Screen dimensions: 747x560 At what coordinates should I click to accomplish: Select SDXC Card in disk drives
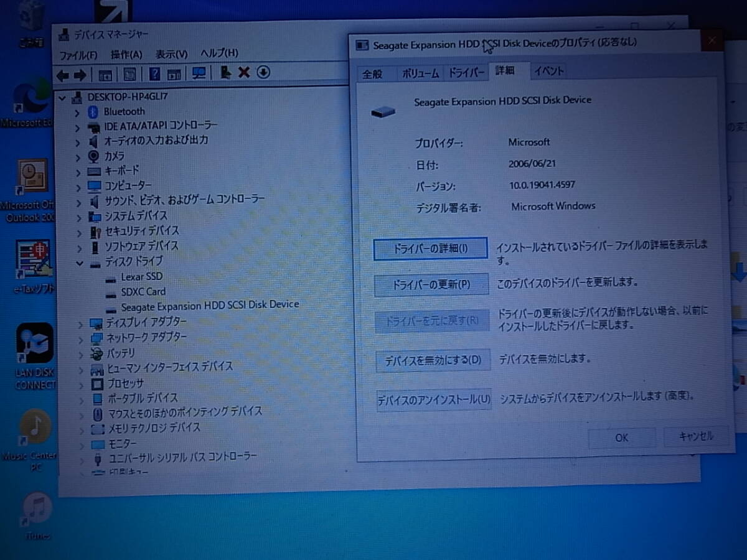click(x=143, y=292)
